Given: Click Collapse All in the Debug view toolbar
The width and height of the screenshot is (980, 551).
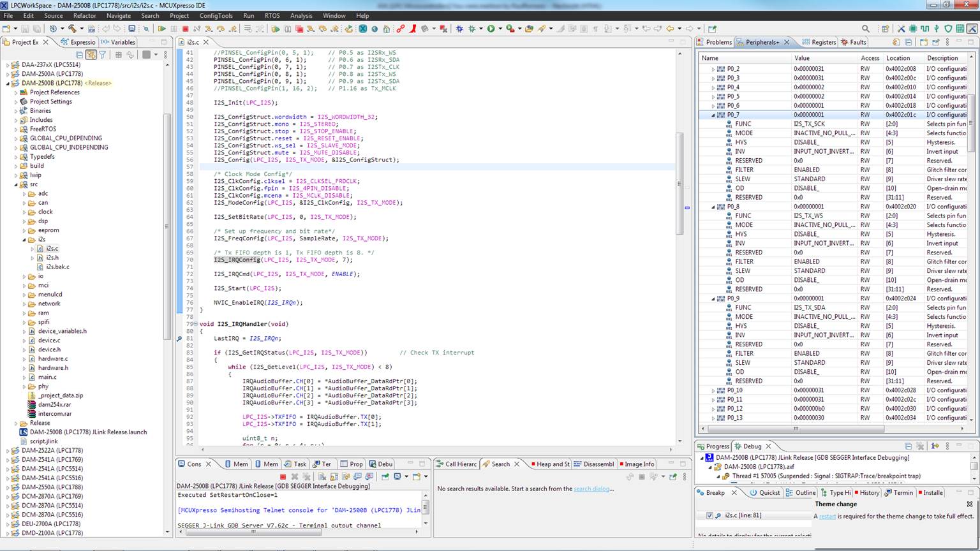Looking at the screenshot, I should coord(907,445).
